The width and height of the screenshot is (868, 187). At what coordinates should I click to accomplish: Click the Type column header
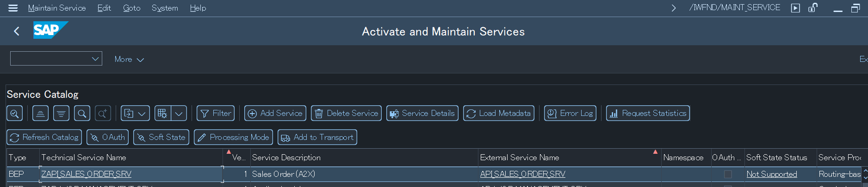[x=23, y=157]
